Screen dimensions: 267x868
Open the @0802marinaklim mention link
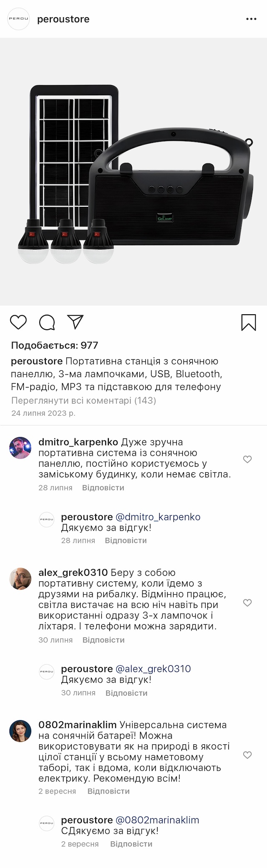pyautogui.click(x=157, y=820)
